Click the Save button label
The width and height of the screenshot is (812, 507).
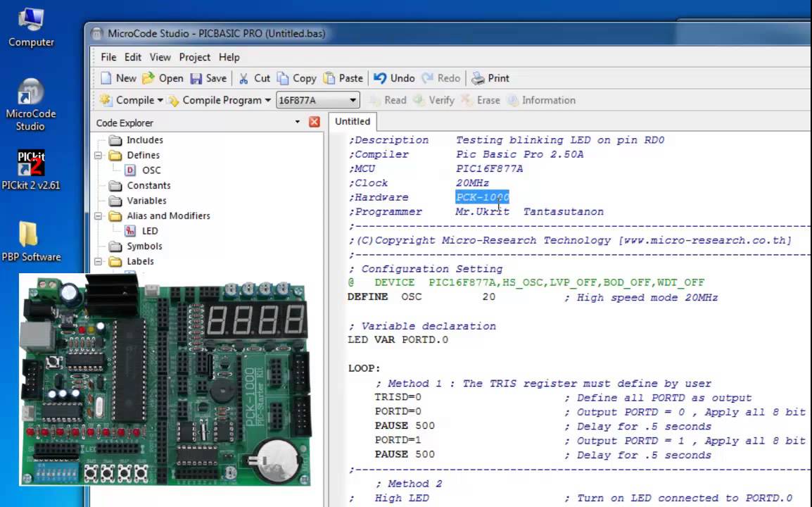click(216, 78)
